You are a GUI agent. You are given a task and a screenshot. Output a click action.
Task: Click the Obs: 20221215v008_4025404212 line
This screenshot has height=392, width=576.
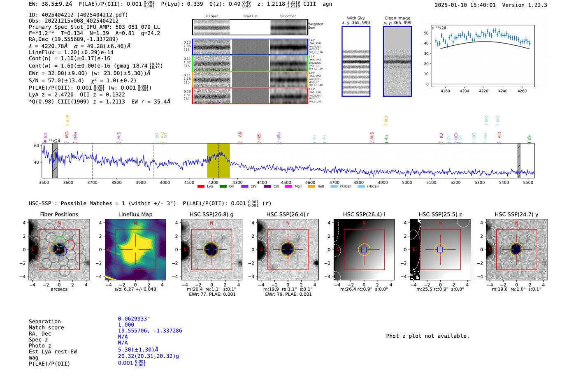click(x=74, y=21)
